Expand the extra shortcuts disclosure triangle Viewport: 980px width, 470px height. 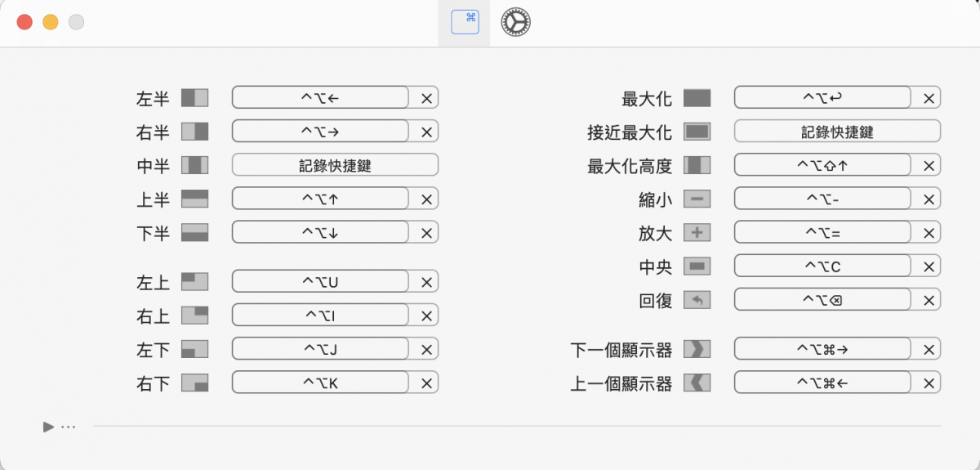pyautogui.click(x=49, y=426)
